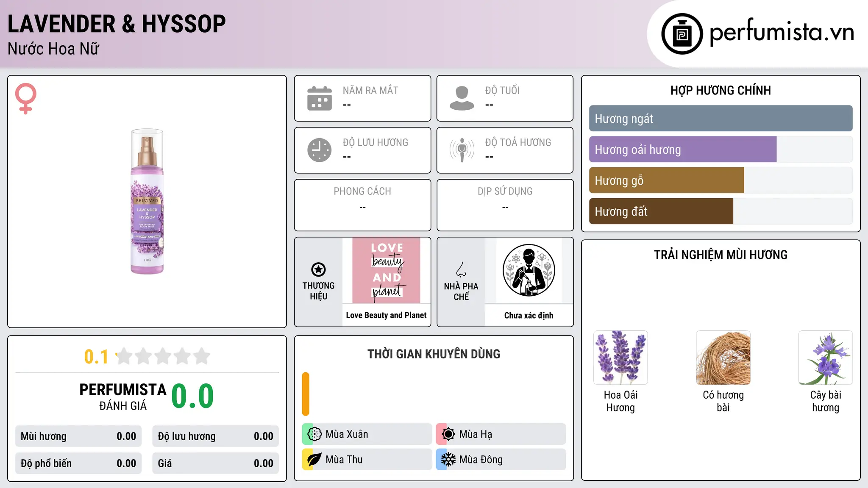Click the Cỏ hương bài caption
The width and height of the screenshot is (868, 488).
pos(723,401)
